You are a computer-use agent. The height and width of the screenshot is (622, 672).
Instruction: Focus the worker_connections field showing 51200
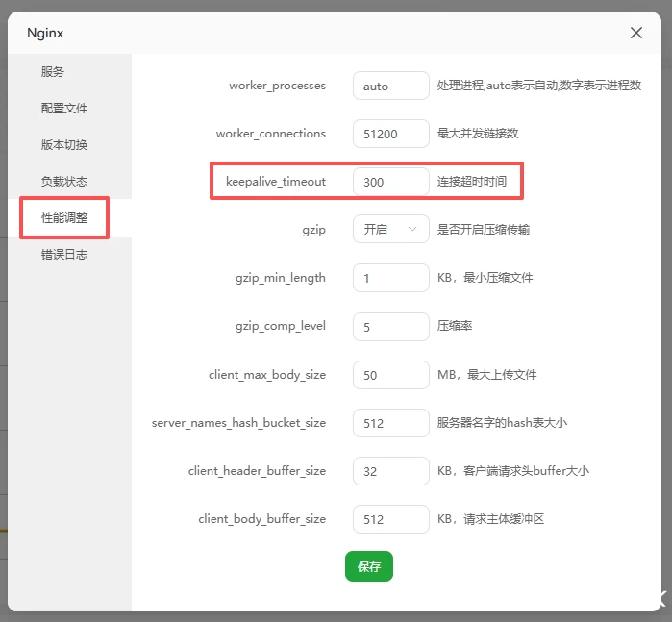(390, 134)
